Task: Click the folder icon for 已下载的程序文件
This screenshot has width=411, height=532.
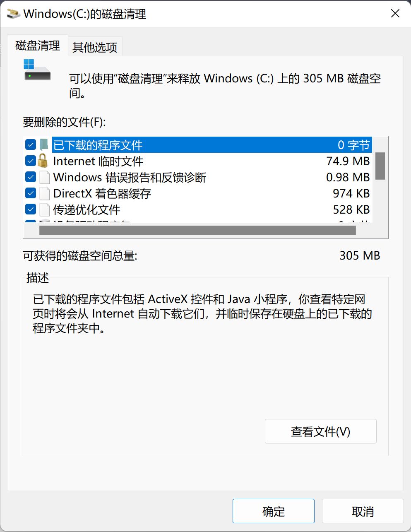Action: click(44, 145)
